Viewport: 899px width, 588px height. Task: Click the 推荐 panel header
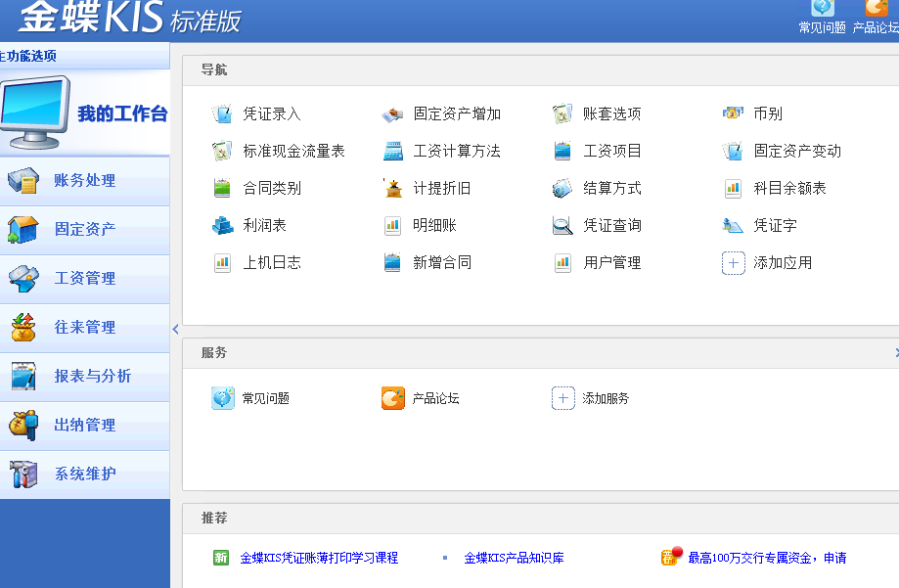pyautogui.click(x=541, y=519)
